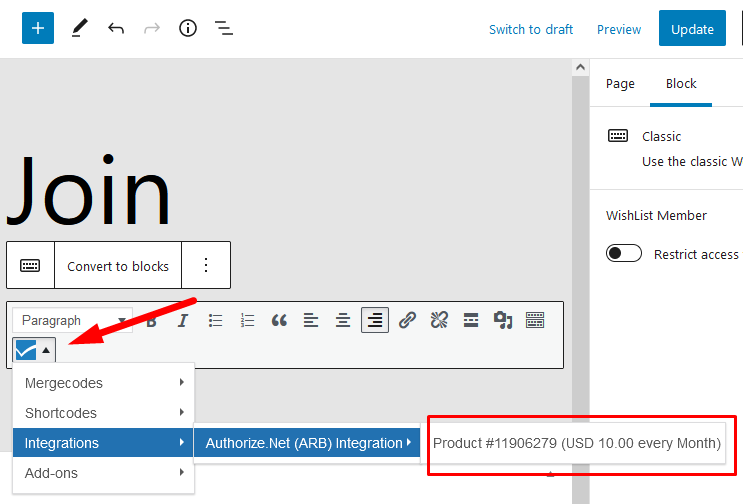Click the Join page title

89,190
